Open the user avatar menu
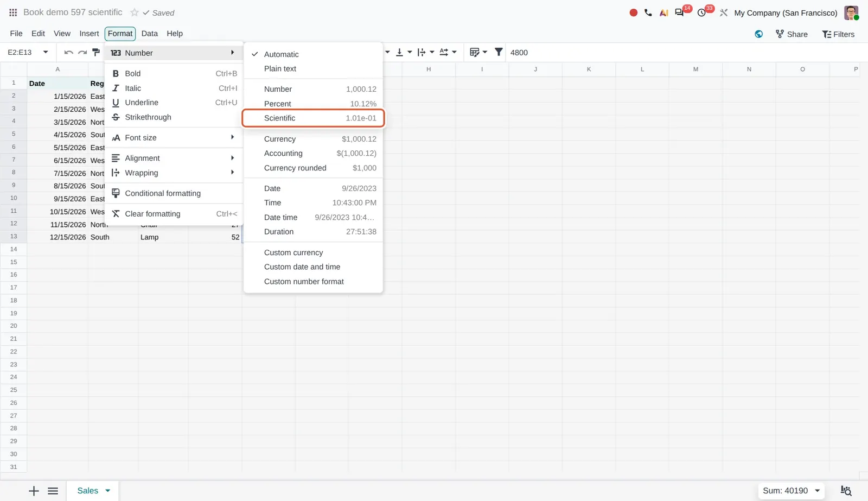This screenshot has width=868, height=501. point(851,12)
